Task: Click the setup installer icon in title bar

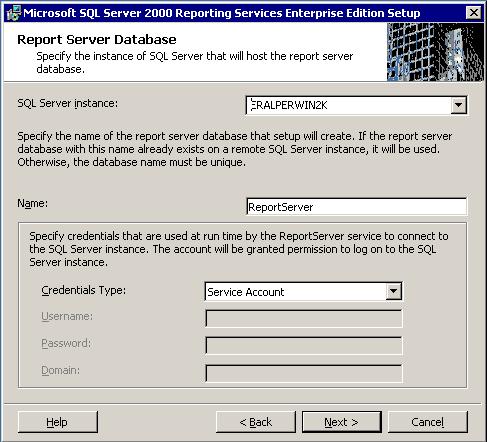Action: 14,13
